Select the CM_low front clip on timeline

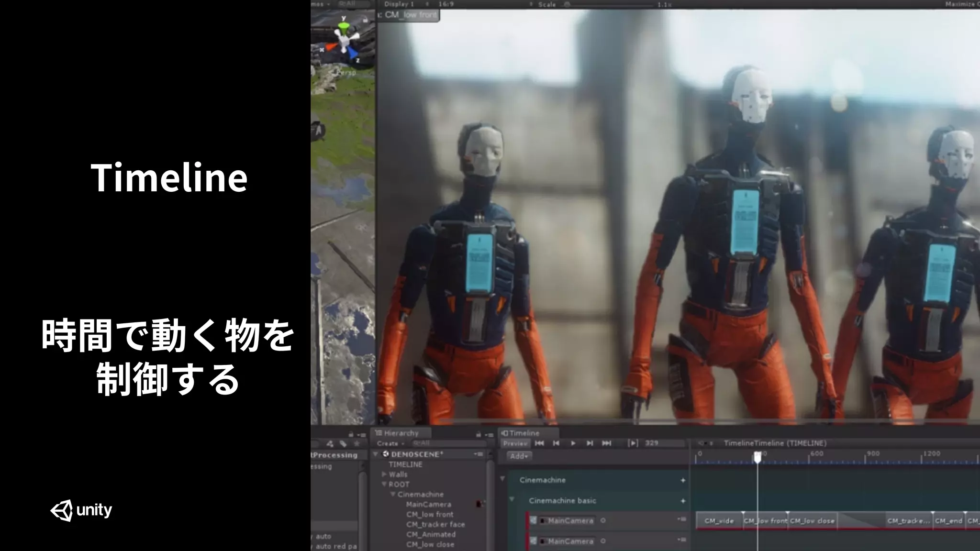(765, 521)
